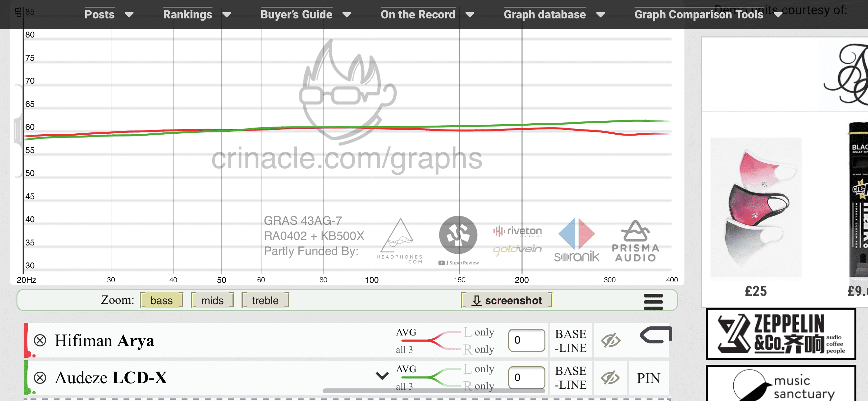The width and height of the screenshot is (868, 401).
Task: Expand Graph database dropdown arrow
Action: point(600,15)
